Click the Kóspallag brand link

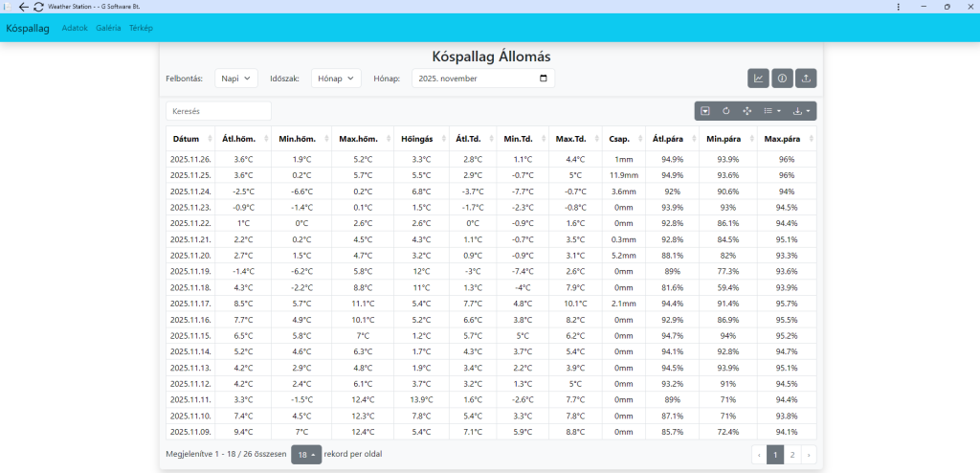coord(28,28)
